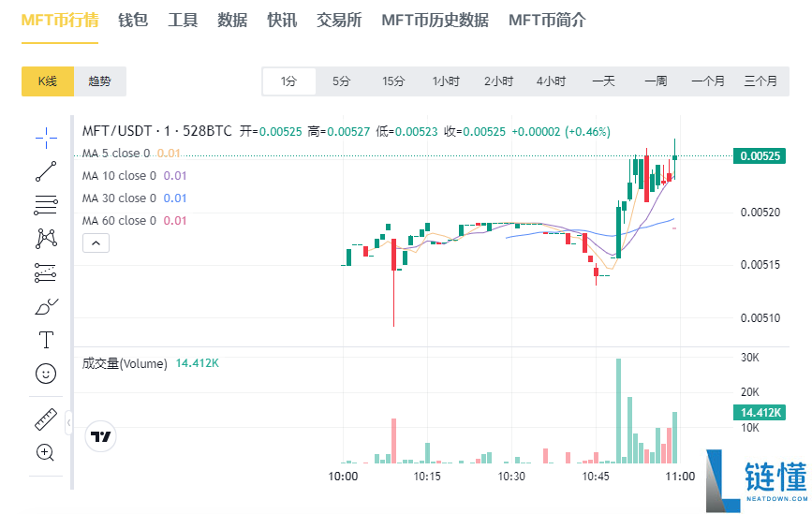Viewport: 812px width, 514px height.
Task: Click the 0.00520 price axis label
Action: pos(760,213)
